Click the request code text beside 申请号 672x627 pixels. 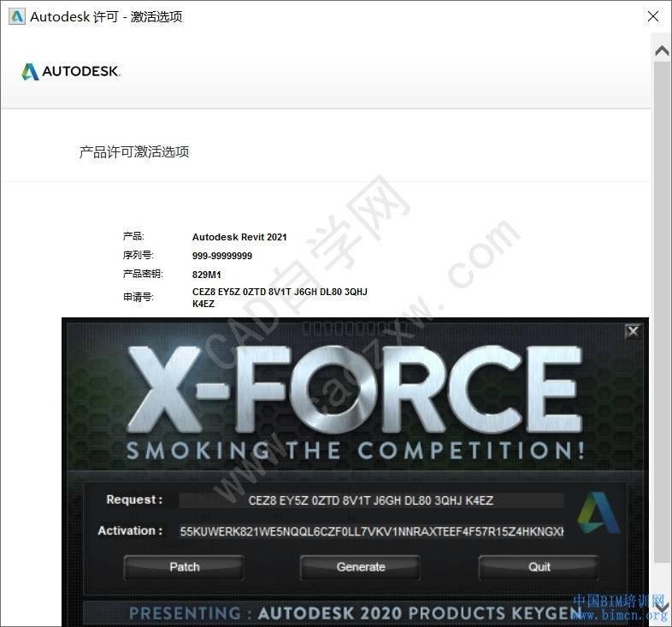(x=280, y=298)
